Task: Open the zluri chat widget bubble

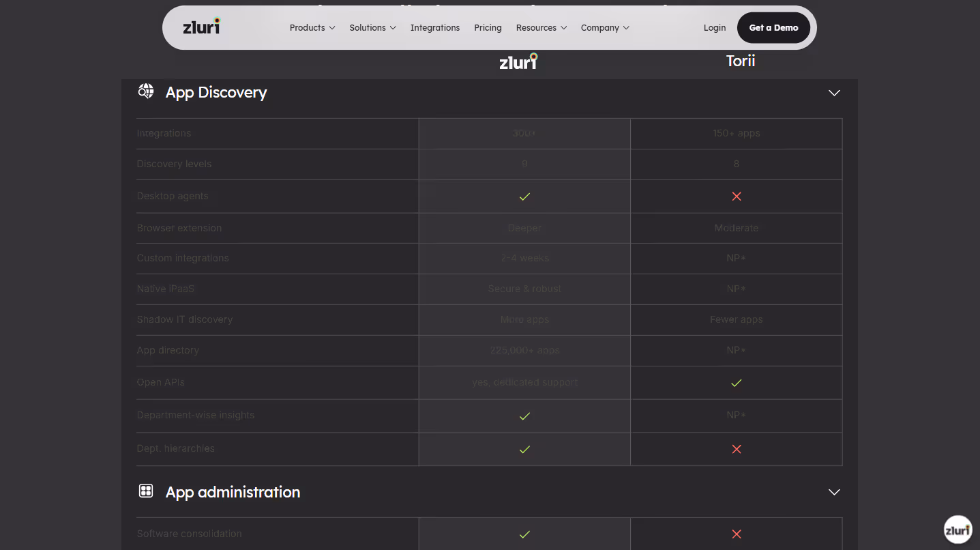Action: [958, 530]
